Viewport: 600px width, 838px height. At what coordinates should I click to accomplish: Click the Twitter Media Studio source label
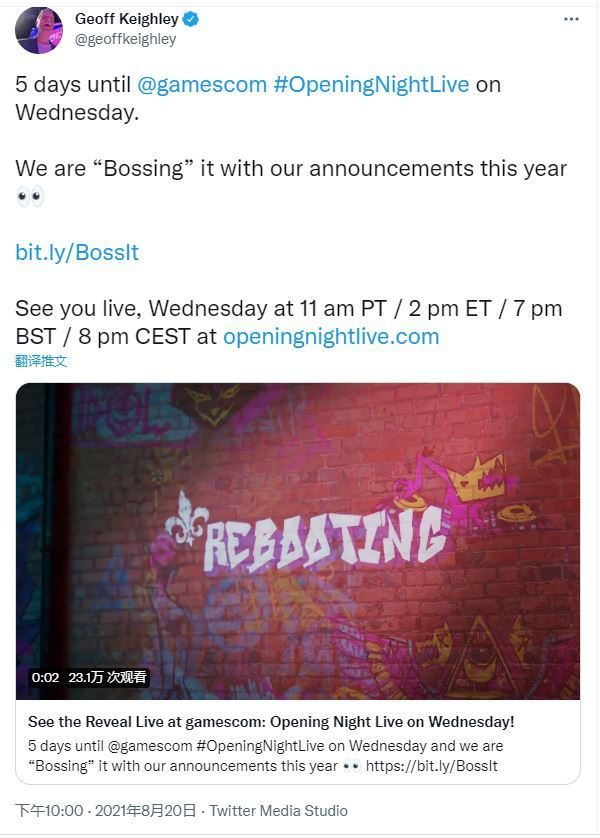[x=278, y=811]
